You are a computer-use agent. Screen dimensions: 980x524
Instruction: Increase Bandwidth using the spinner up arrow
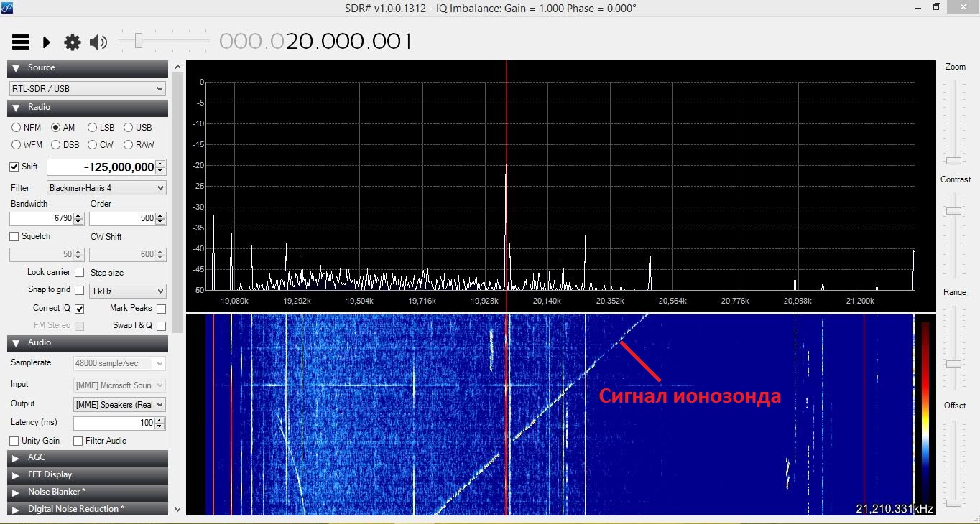79,215
